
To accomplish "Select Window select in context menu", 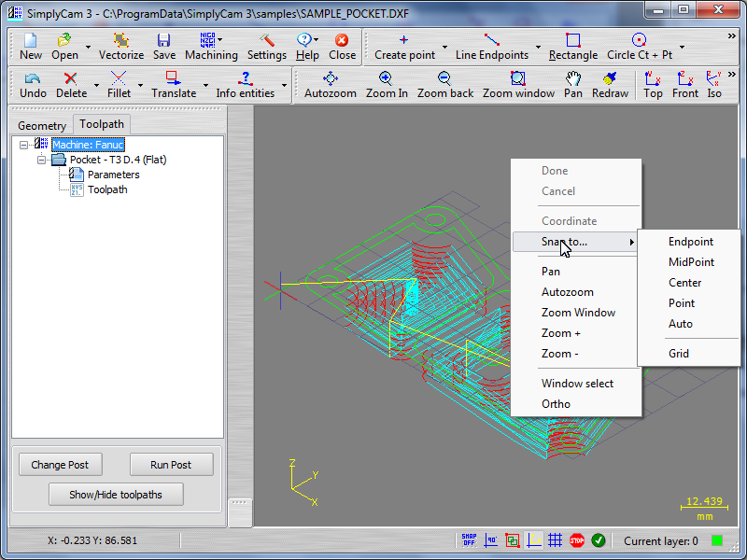I will click(x=577, y=384).
